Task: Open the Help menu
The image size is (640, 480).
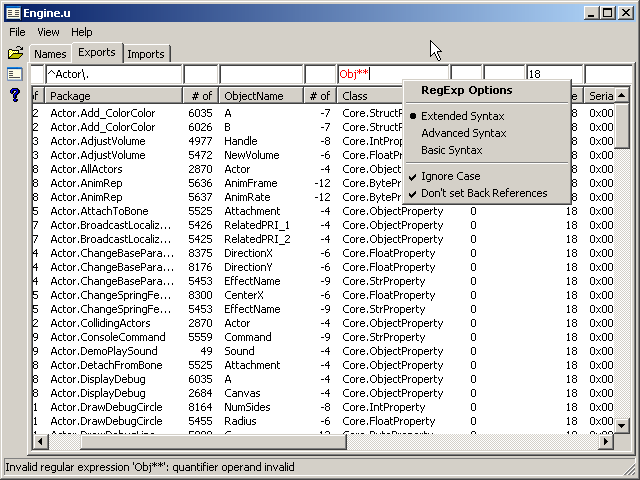Action: (81, 32)
